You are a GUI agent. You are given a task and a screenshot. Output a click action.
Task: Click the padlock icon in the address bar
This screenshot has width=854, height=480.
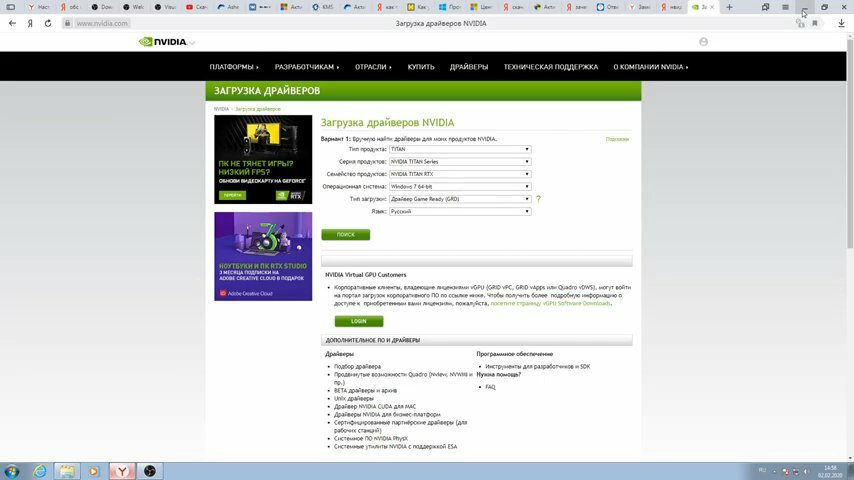pyautogui.click(x=68, y=23)
